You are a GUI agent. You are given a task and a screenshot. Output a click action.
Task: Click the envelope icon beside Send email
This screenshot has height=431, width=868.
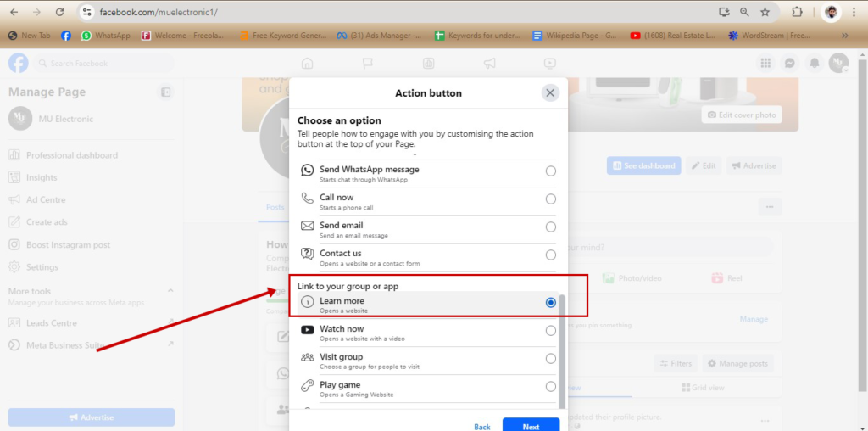pyautogui.click(x=307, y=226)
